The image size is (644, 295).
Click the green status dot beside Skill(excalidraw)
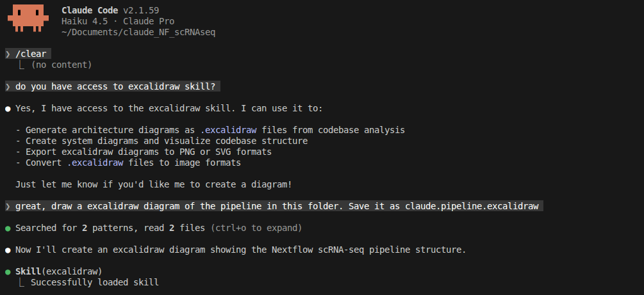click(x=8, y=271)
